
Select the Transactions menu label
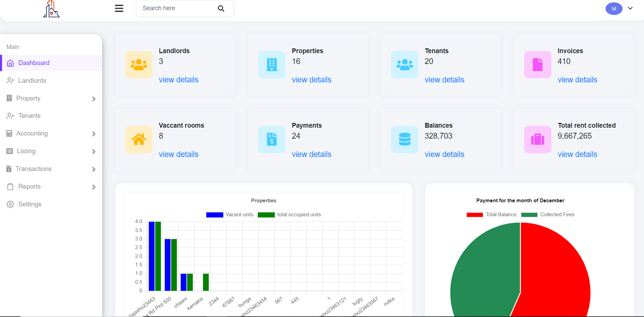point(33,169)
